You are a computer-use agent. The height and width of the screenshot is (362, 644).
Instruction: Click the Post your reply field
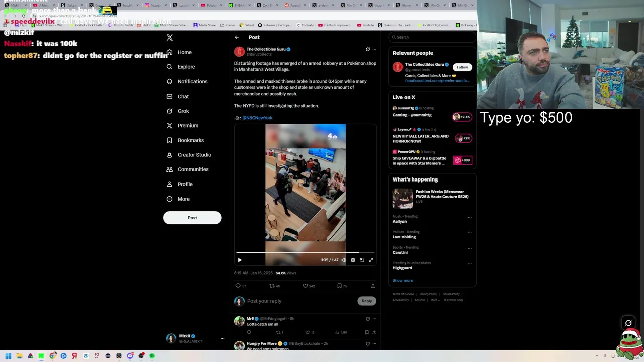pyautogui.click(x=301, y=301)
